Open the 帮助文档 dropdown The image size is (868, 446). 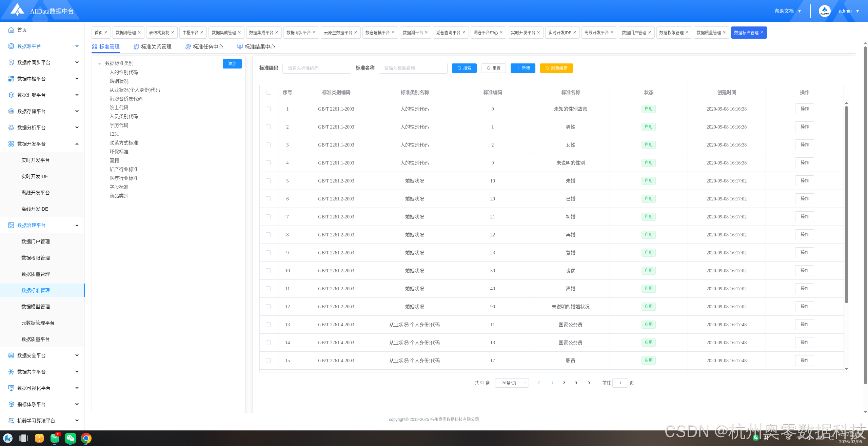point(788,11)
